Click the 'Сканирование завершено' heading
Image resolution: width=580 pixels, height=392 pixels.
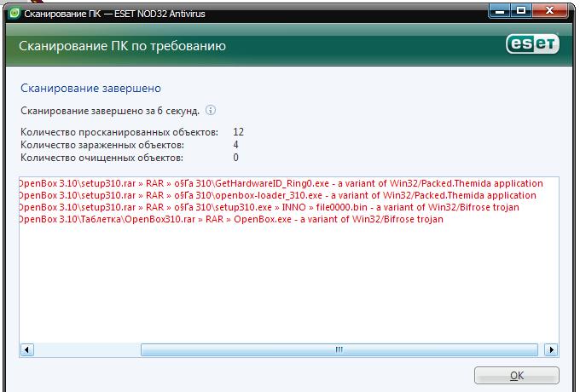point(90,89)
